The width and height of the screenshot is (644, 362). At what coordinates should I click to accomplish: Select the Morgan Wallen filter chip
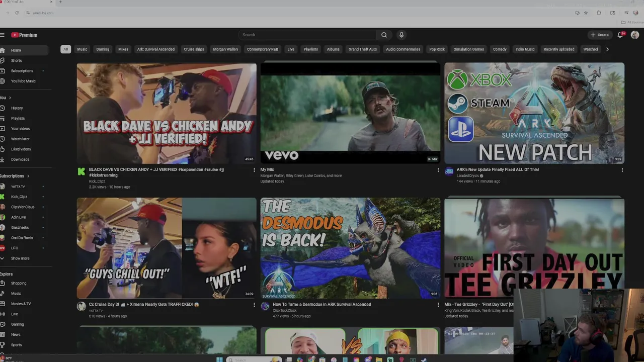click(x=225, y=49)
